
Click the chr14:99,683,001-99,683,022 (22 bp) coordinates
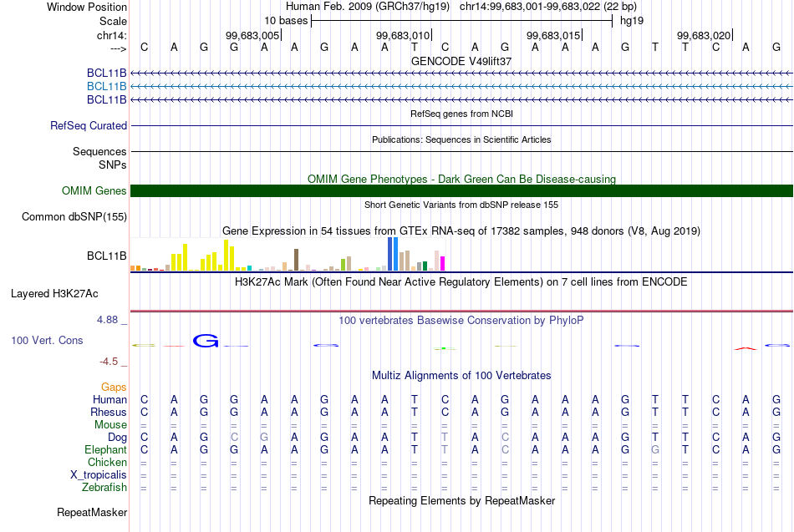[x=548, y=7]
